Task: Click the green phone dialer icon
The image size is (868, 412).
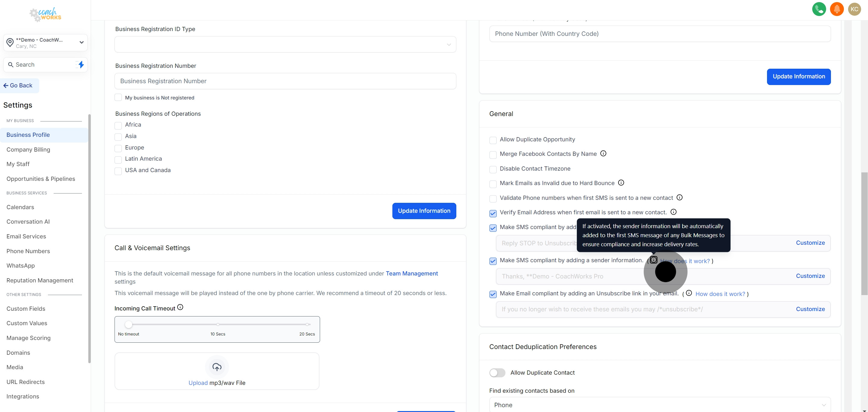Action: pyautogui.click(x=819, y=9)
